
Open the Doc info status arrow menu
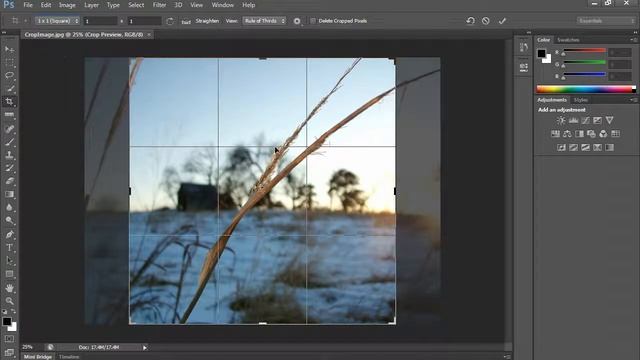pos(144,348)
